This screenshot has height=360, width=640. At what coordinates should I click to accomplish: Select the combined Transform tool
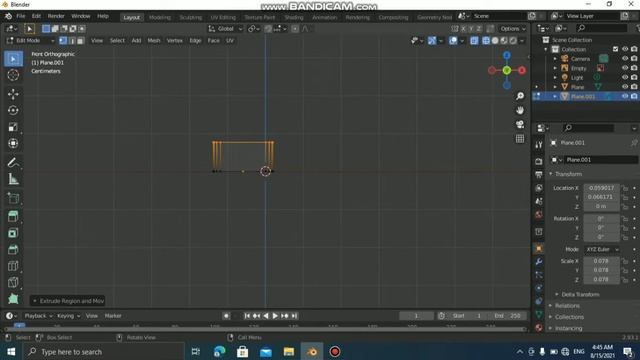(x=13, y=143)
